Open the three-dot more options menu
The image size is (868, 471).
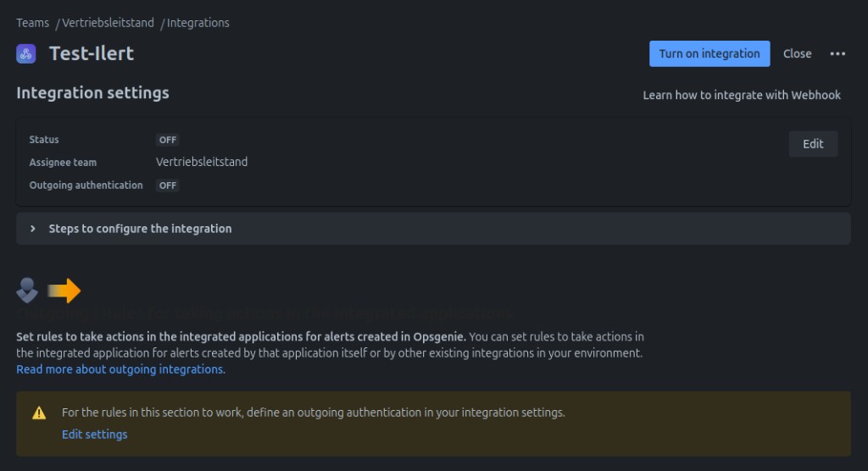click(x=837, y=53)
